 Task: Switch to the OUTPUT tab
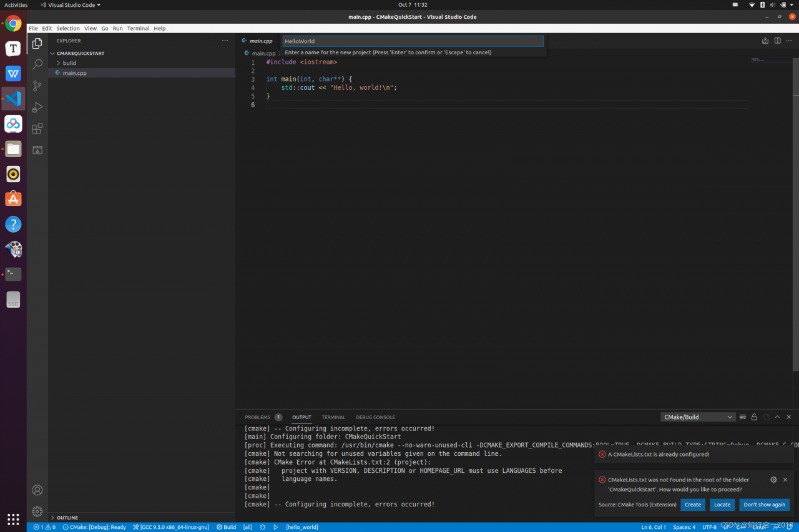(x=301, y=417)
